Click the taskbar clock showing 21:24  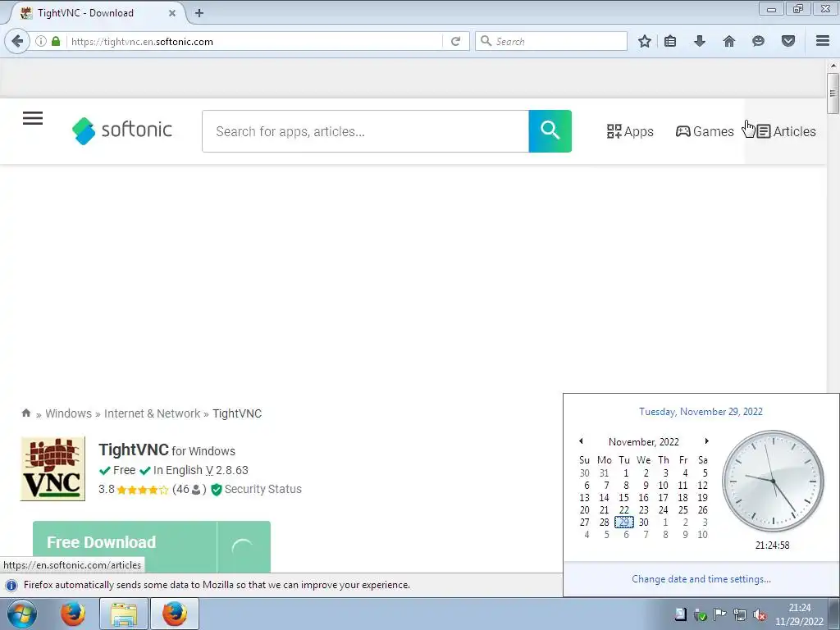click(799, 614)
